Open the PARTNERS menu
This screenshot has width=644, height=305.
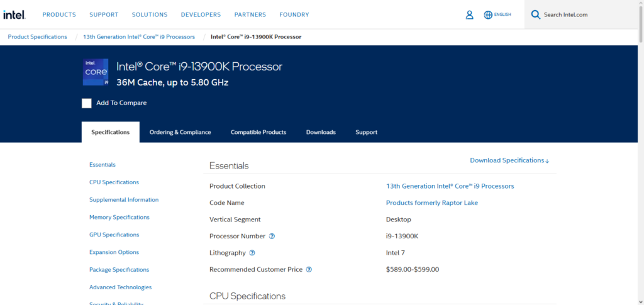[250, 14]
